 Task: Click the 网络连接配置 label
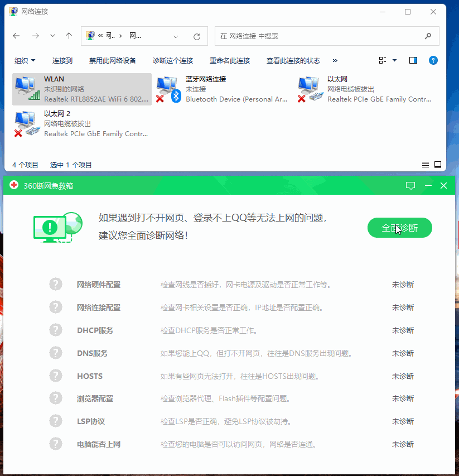(99, 307)
